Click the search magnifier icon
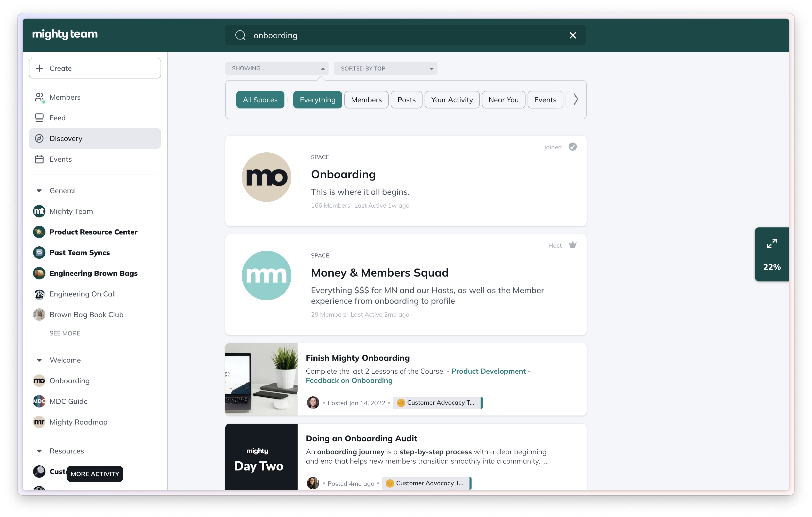This screenshot has height=517, width=812. [240, 35]
